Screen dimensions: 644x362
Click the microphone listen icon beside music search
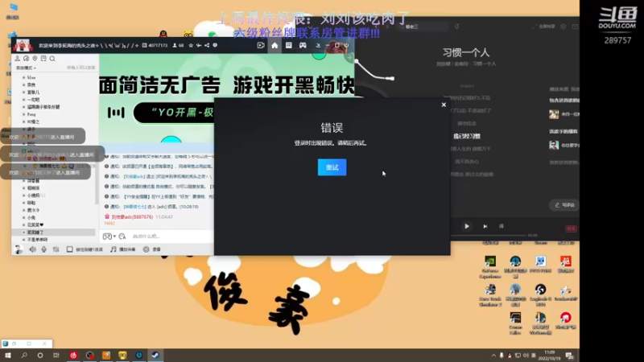(x=456, y=27)
